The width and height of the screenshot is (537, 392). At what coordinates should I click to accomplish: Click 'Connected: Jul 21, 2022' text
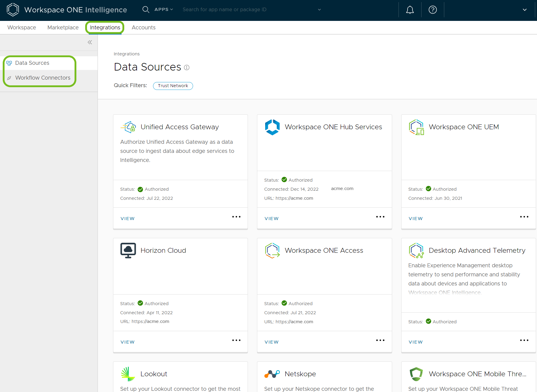(290, 313)
